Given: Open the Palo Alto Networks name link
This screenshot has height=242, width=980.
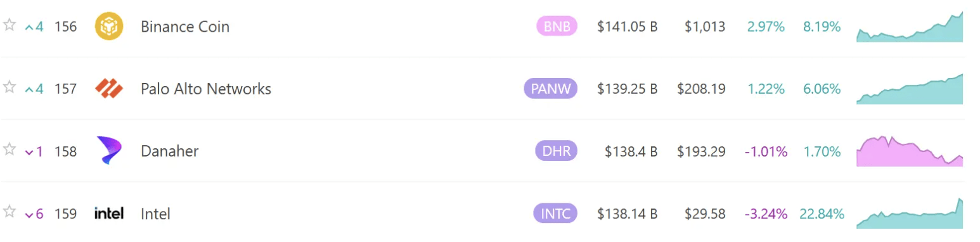Looking at the screenshot, I should (206, 89).
